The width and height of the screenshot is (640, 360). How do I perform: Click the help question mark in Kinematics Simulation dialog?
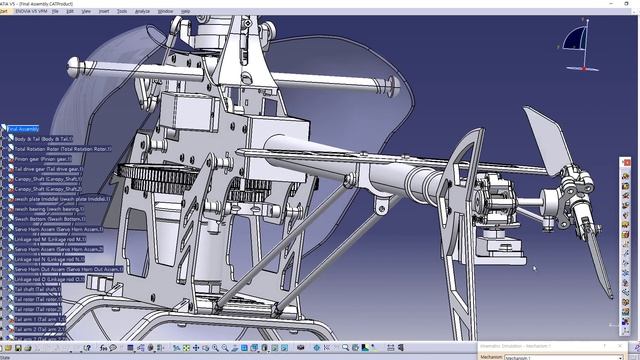click(604, 346)
